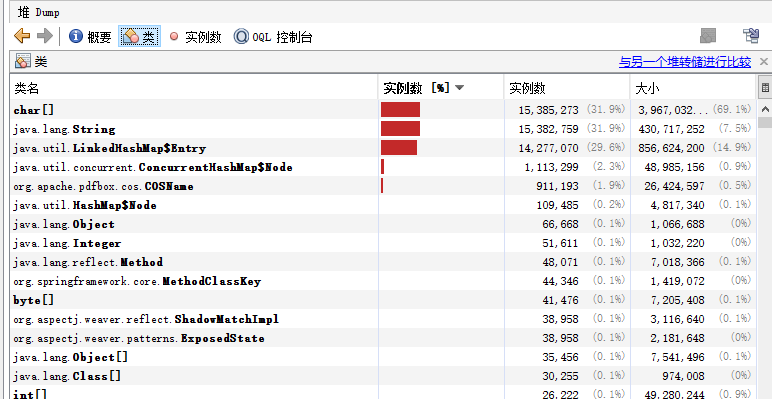Select the ConcurrentHashMap$Node row
772x399 pixels.
(383, 167)
